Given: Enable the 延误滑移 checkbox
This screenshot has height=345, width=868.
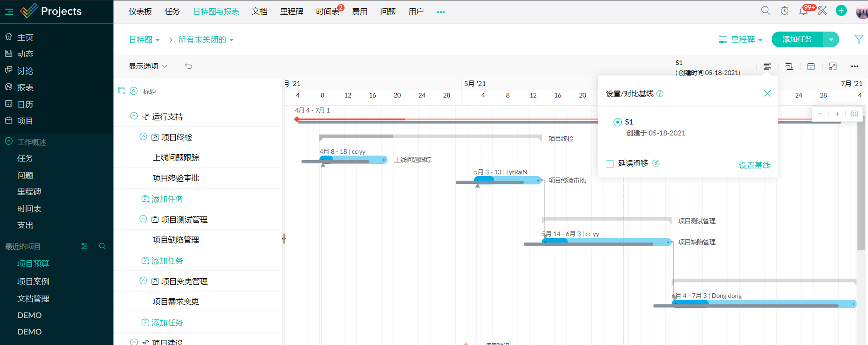Looking at the screenshot, I should coord(610,164).
